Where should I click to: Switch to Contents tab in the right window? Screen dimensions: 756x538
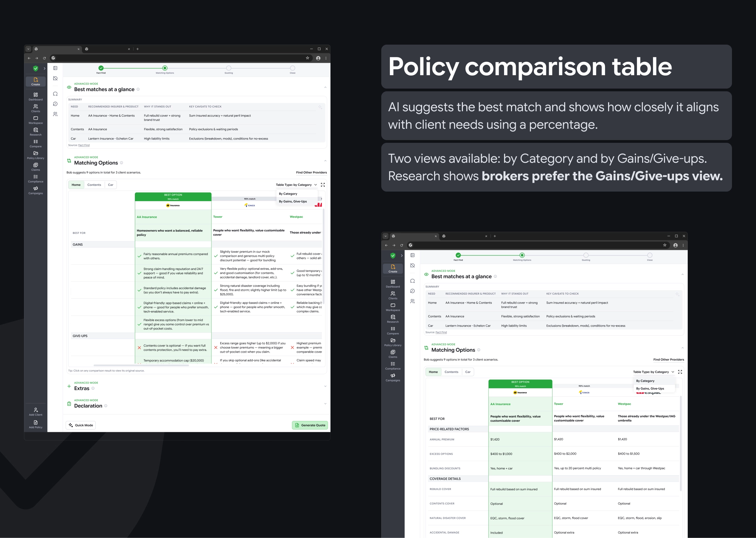[451, 372]
